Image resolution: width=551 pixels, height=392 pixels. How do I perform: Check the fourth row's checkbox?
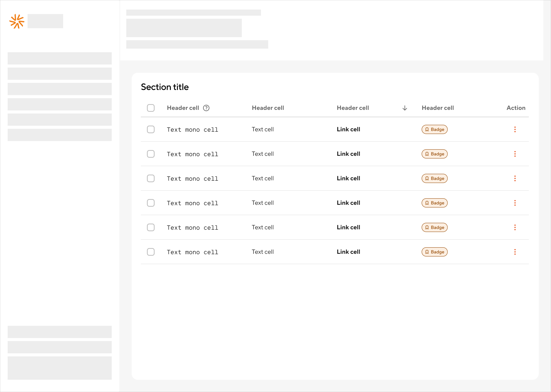151,203
